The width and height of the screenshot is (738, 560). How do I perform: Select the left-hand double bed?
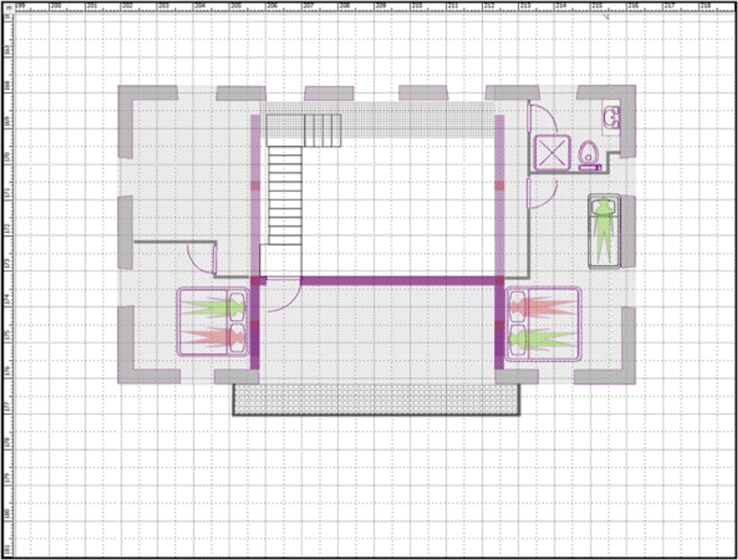click(213, 322)
